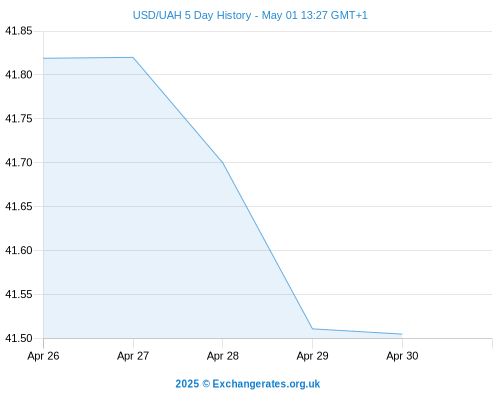The height and width of the screenshot is (400, 495).
Task: Select the Apr 30 x-axis label
Action: pyautogui.click(x=402, y=356)
